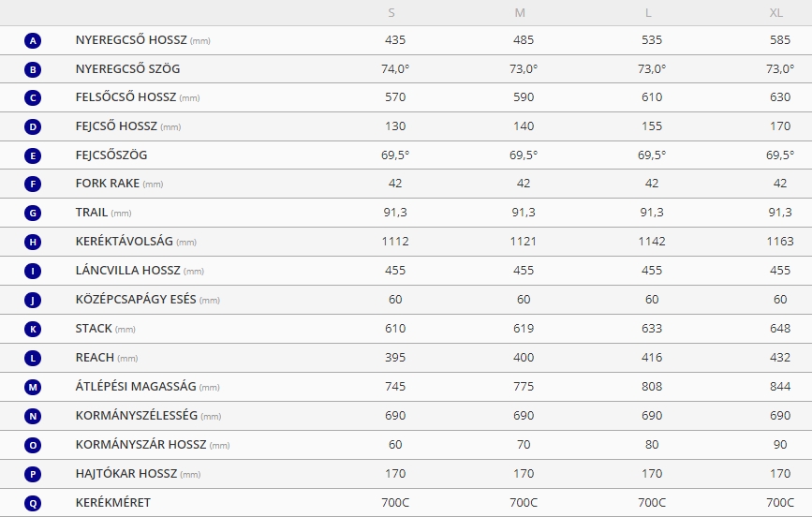Click the E badge beside Fejcsőszög
Image resolution: width=812 pixels, height=517 pixels.
click(x=33, y=155)
